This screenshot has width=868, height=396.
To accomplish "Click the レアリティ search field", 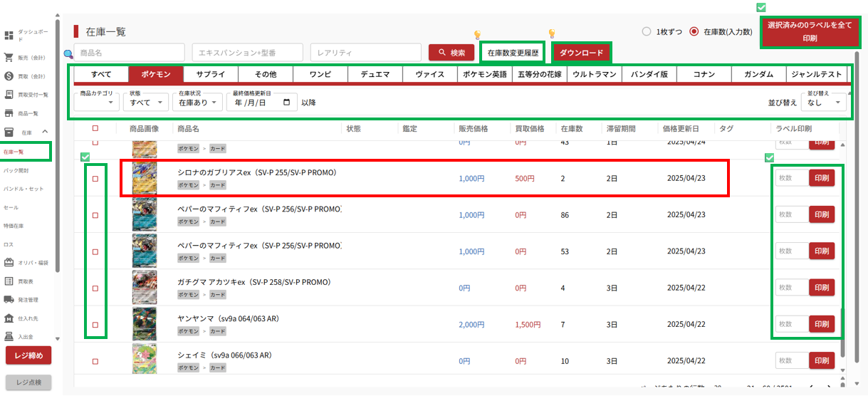I will pyautogui.click(x=366, y=53).
